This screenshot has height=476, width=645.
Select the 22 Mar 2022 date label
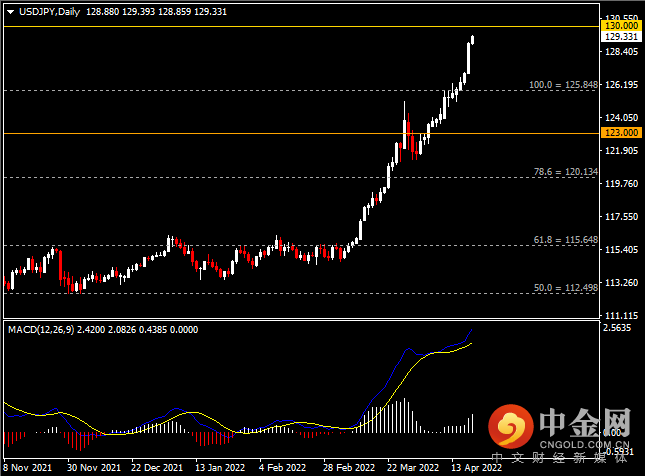tap(413, 468)
